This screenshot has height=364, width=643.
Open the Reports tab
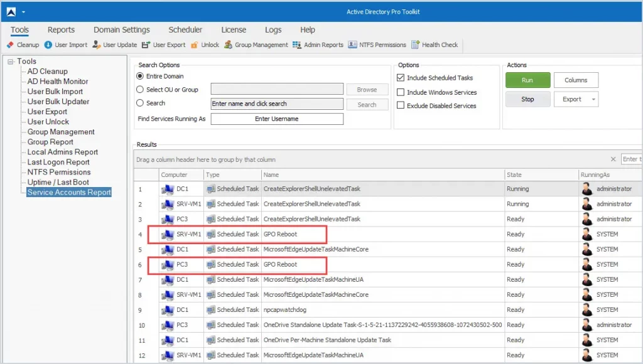(61, 29)
